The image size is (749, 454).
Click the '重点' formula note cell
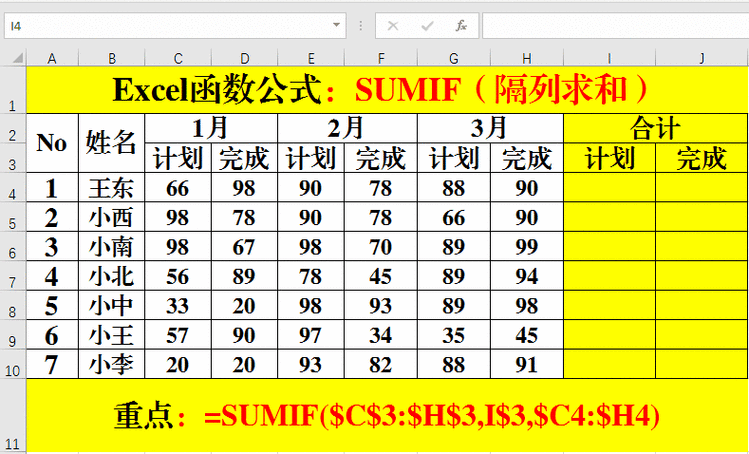[387, 416]
